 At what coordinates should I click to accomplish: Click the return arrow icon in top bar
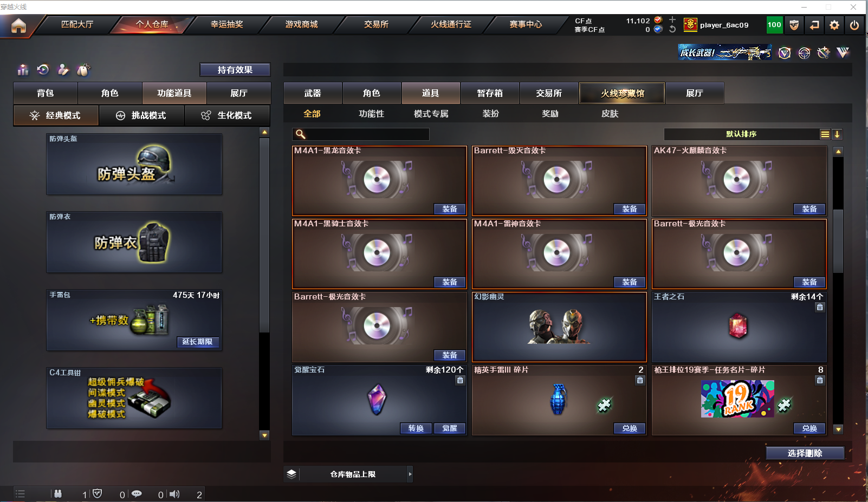(814, 25)
